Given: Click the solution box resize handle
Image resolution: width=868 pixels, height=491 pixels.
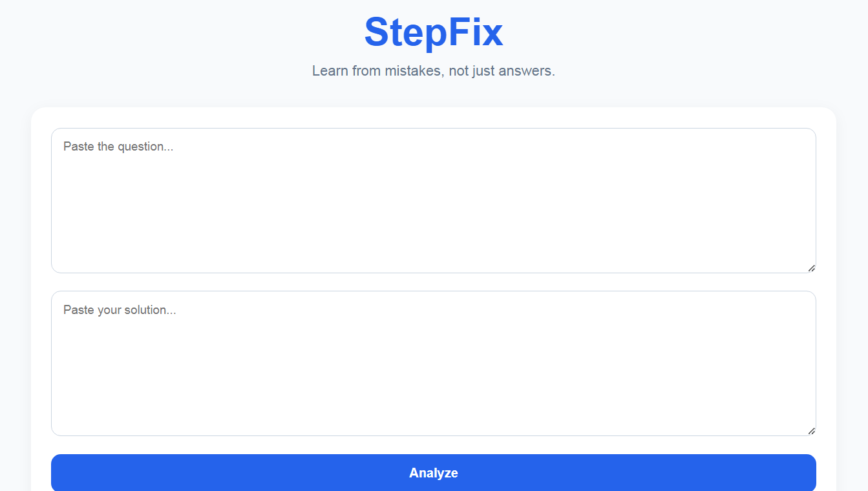Looking at the screenshot, I should 811,431.
